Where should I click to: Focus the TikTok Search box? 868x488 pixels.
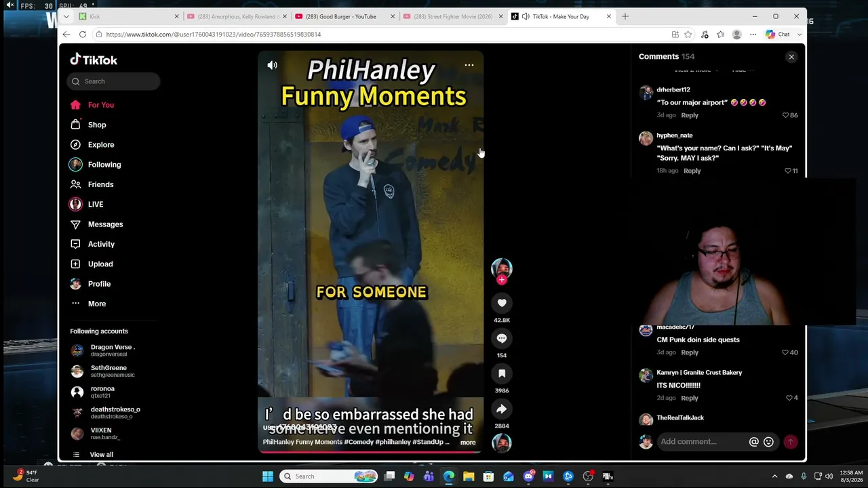pos(114,81)
